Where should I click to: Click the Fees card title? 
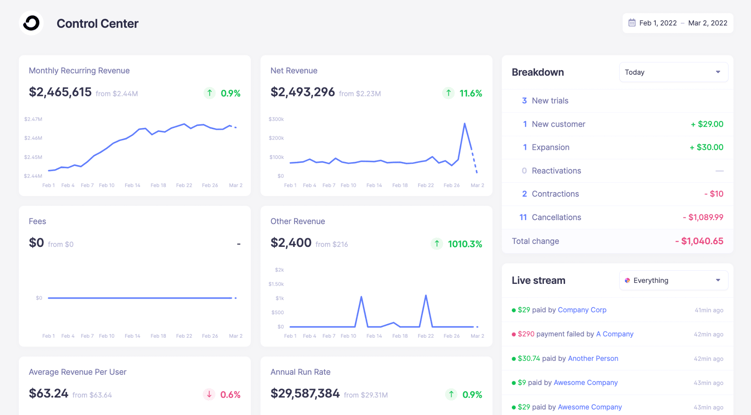click(x=37, y=221)
